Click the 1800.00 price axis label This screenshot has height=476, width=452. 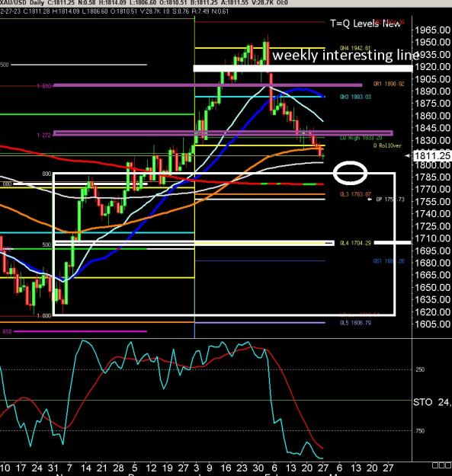point(432,165)
